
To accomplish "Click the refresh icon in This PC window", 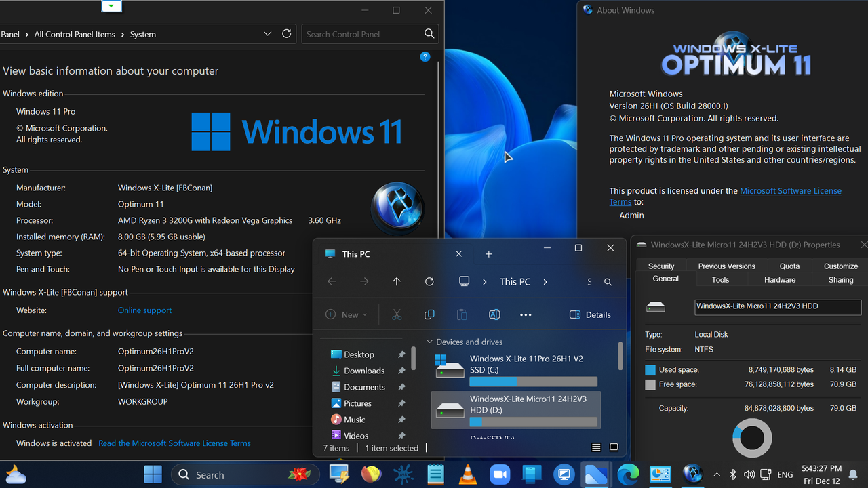I will [429, 281].
